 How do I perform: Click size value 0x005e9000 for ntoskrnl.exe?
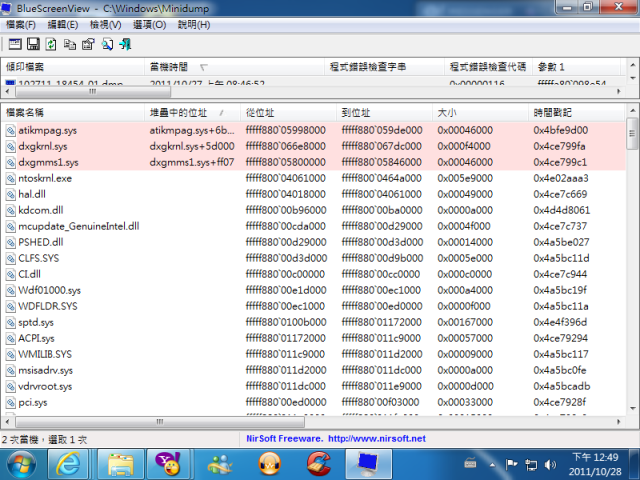coord(465,178)
